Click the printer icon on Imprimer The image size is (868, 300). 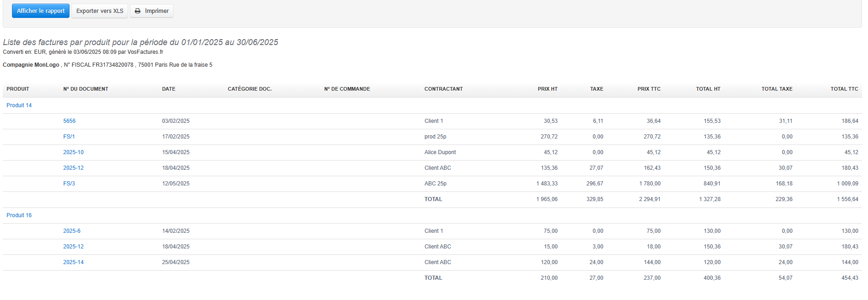tap(138, 11)
